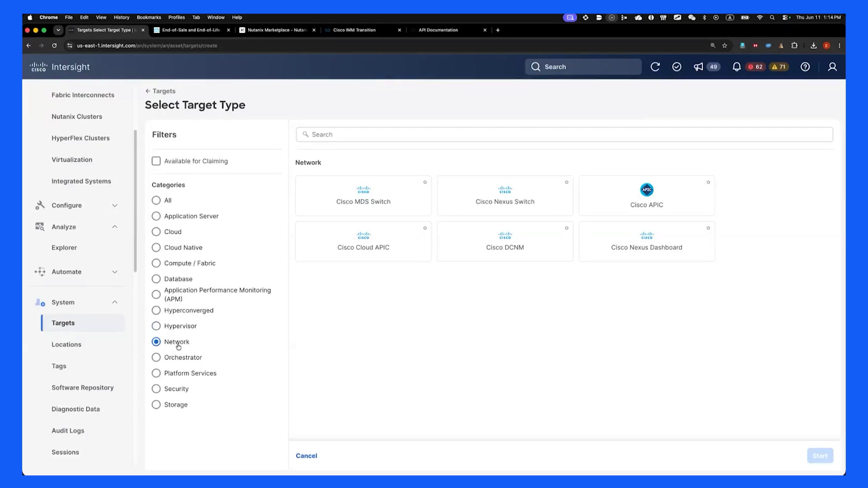This screenshot has width=868, height=488.
Task: Select the Cloud Native category radio
Action: 156,248
